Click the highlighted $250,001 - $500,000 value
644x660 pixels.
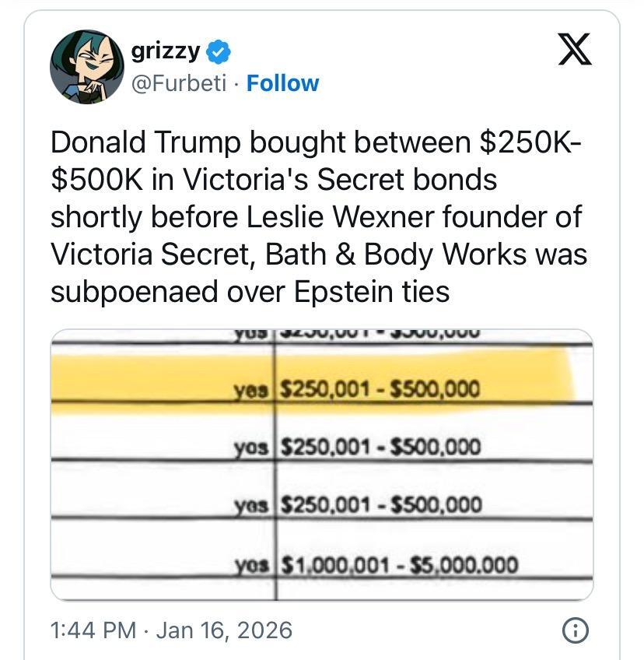click(x=380, y=388)
